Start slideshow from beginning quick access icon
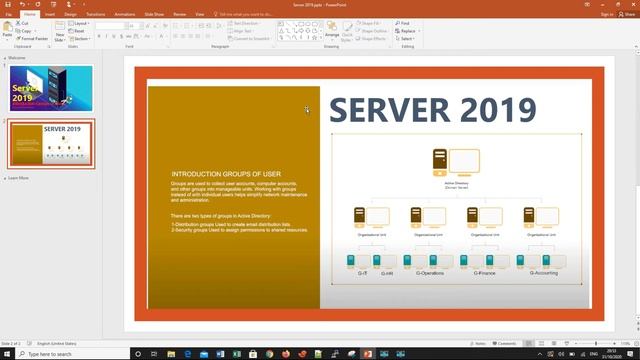 tap(53, 4)
